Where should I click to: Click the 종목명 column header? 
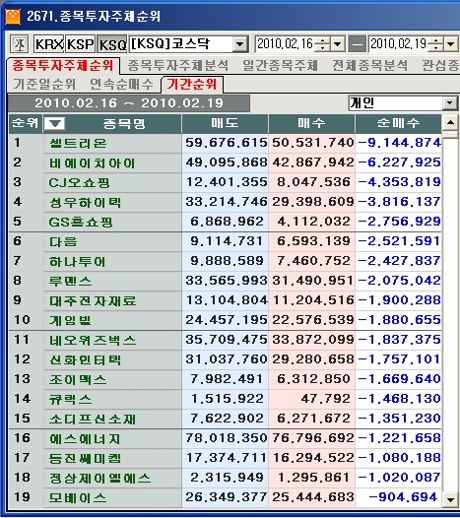123,124
